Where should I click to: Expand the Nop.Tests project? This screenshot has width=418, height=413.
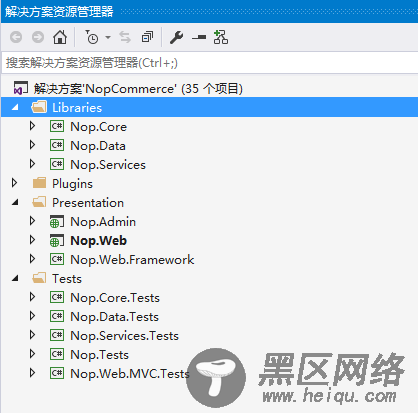32,354
